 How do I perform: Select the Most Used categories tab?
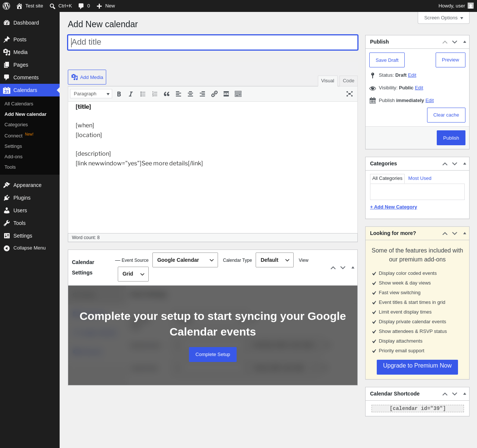pos(420,178)
